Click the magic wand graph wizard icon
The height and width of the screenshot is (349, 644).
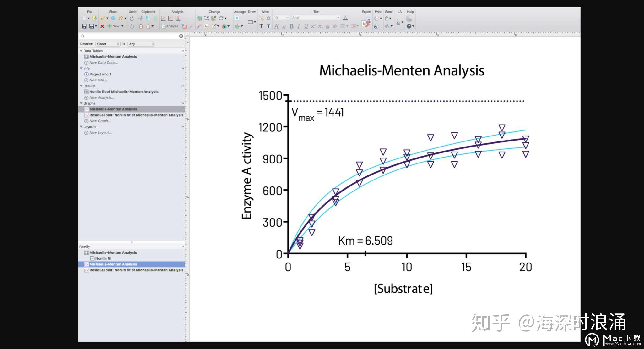point(198,26)
